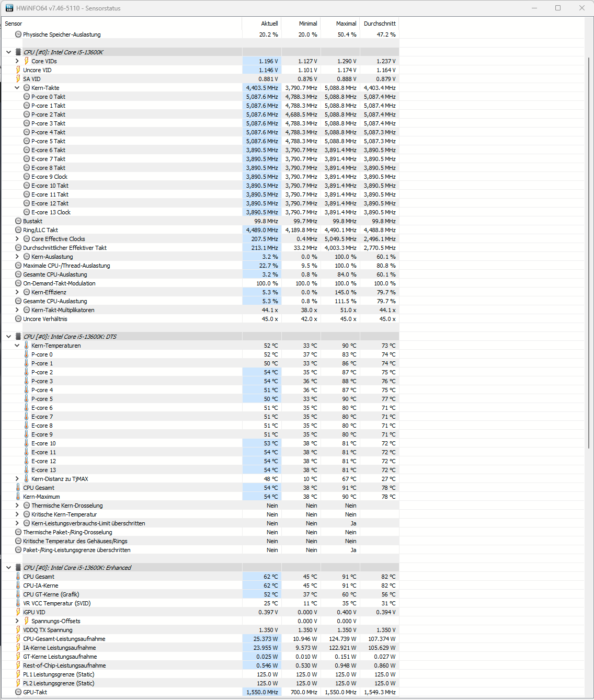Select the Paket-/Ring-Leistungsgrenze überschritten row

(200, 550)
